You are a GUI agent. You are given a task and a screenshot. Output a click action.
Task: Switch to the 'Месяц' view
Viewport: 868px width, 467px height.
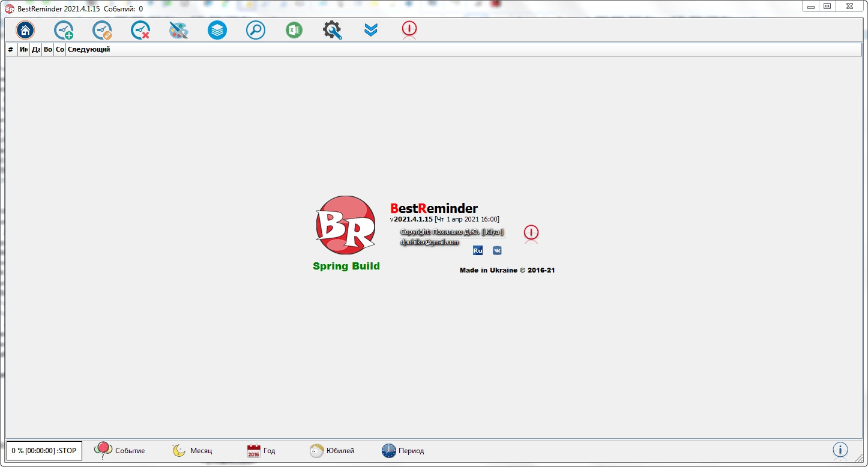click(x=192, y=451)
